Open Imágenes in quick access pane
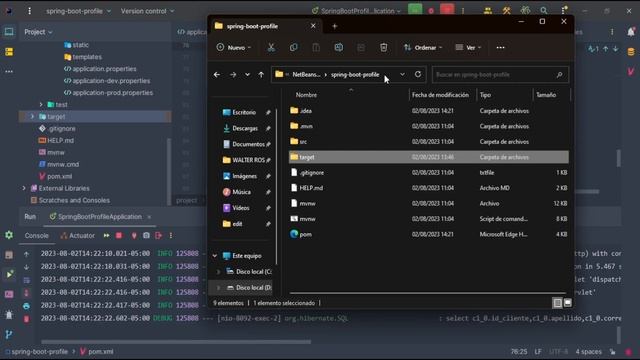The image size is (640, 360). [x=244, y=176]
